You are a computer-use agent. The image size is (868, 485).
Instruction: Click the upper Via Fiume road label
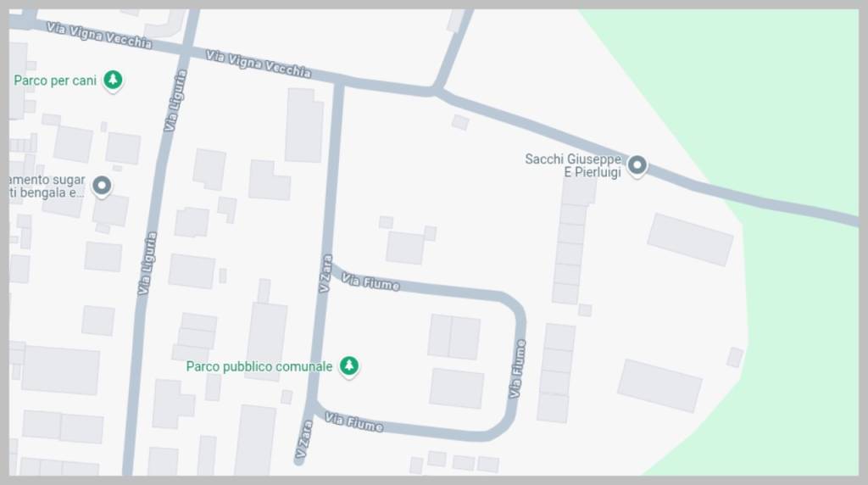pos(370,282)
